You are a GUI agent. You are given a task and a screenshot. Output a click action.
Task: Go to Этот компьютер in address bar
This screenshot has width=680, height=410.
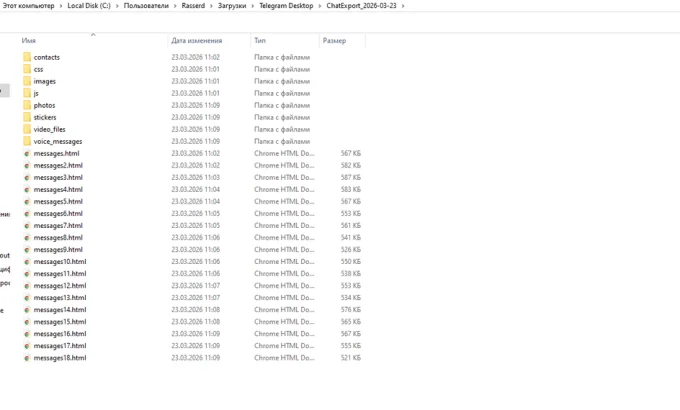coord(29,6)
